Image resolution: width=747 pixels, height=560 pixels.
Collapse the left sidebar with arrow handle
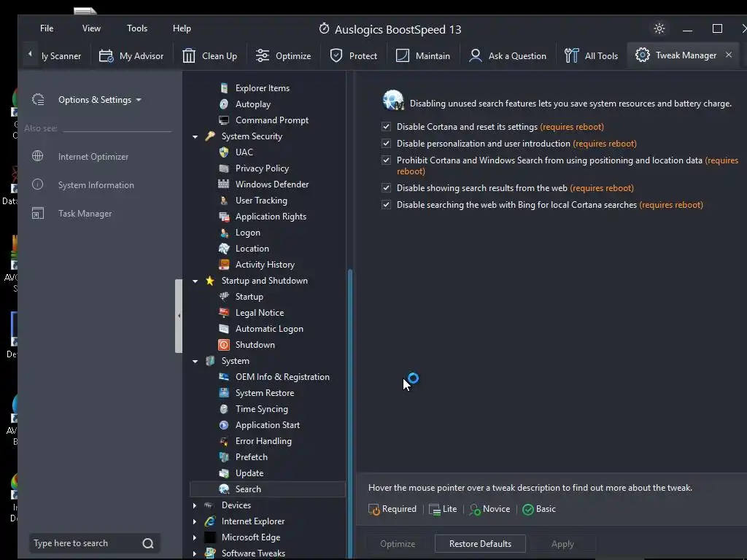click(x=179, y=316)
